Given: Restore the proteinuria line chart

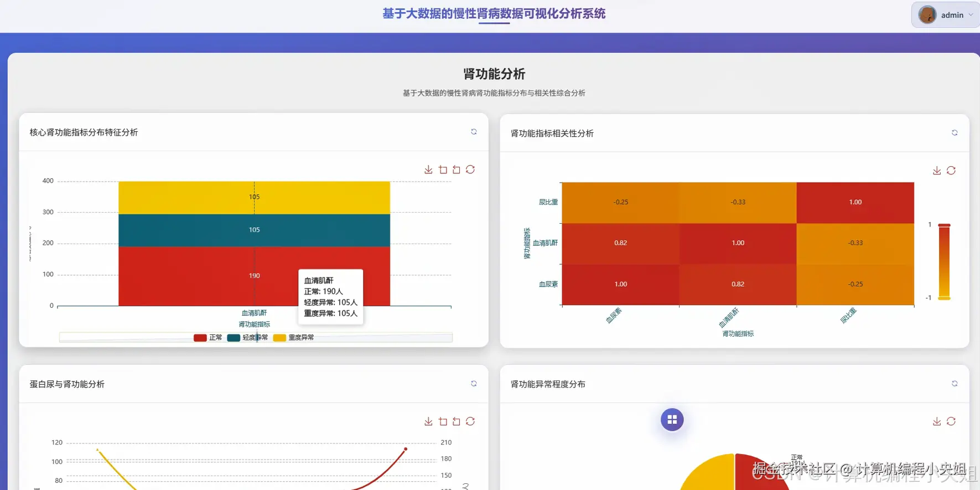Looking at the screenshot, I should pos(470,421).
